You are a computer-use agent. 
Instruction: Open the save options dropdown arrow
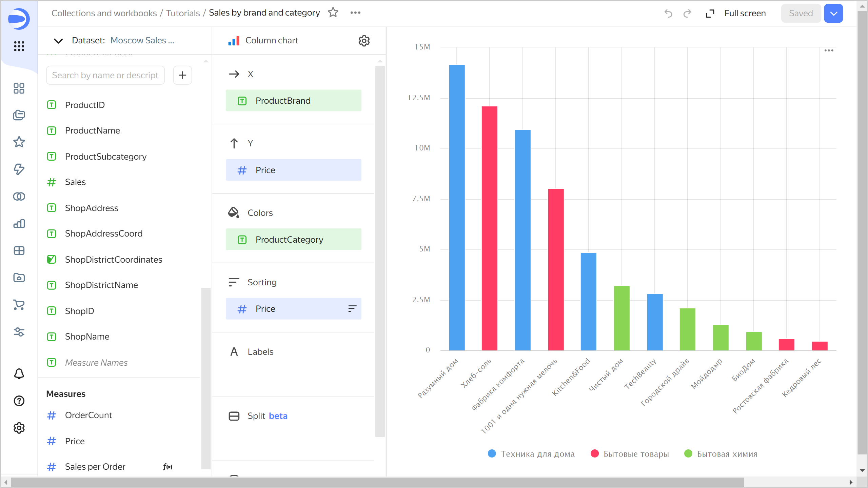coord(833,13)
